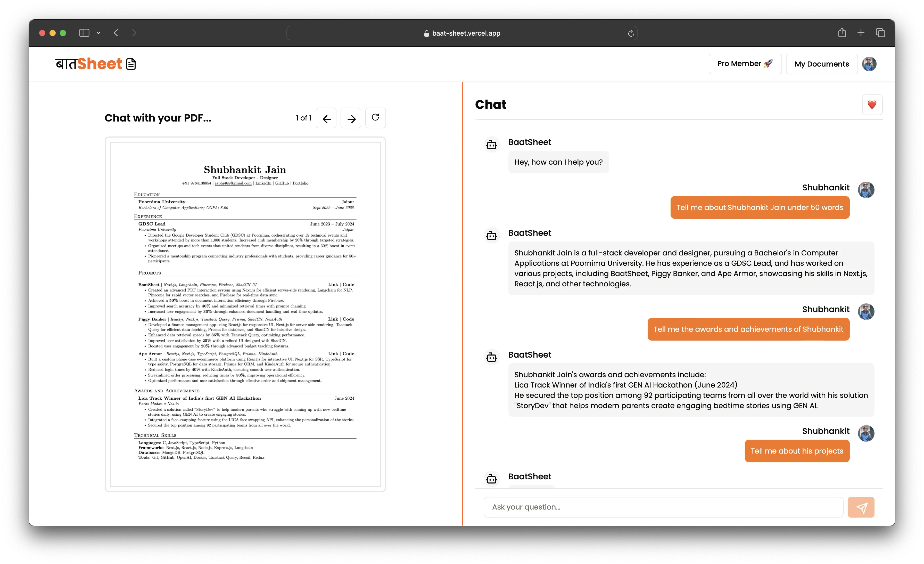The height and width of the screenshot is (564, 924).
Task: Click the 'Chat with your PDF...' heading
Action: pyautogui.click(x=158, y=118)
